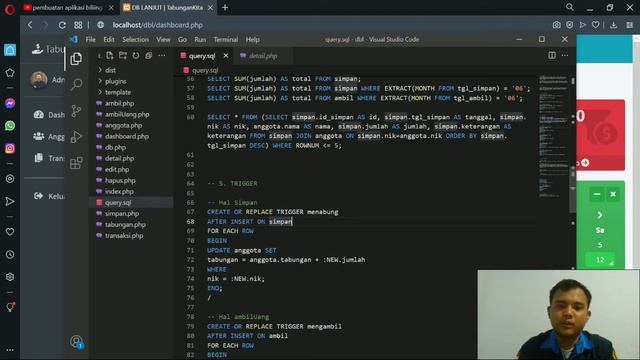Open the Run and Debug view

[76, 137]
